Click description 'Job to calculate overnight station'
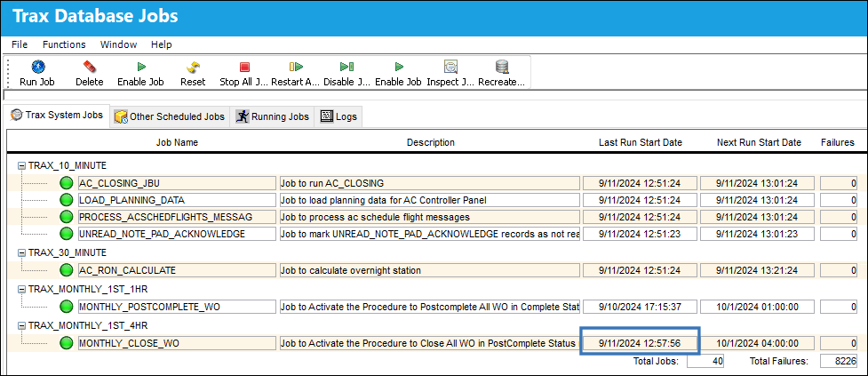Viewport: 868px width, 376px height. coord(430,270)
